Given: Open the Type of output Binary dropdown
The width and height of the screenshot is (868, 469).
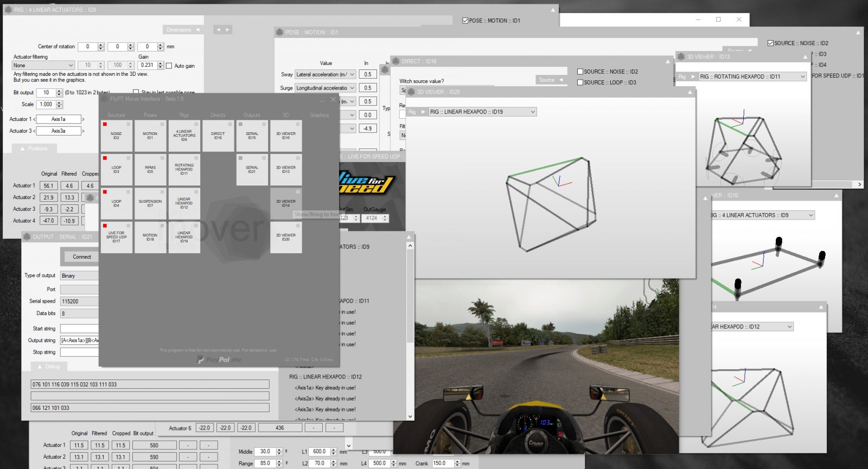Looking at the screenshot, I should [x=79, y=275].
